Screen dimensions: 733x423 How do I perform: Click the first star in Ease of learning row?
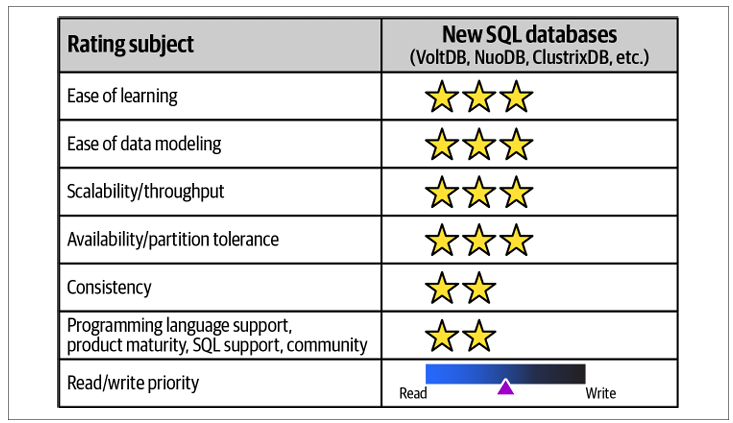click(441, 97)
